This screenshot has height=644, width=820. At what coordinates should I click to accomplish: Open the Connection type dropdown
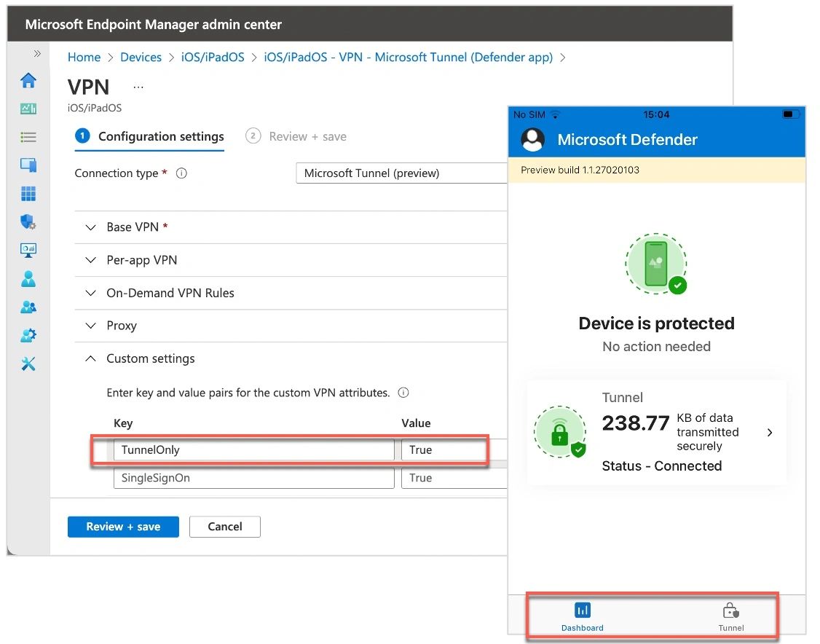tap(401, 173)
